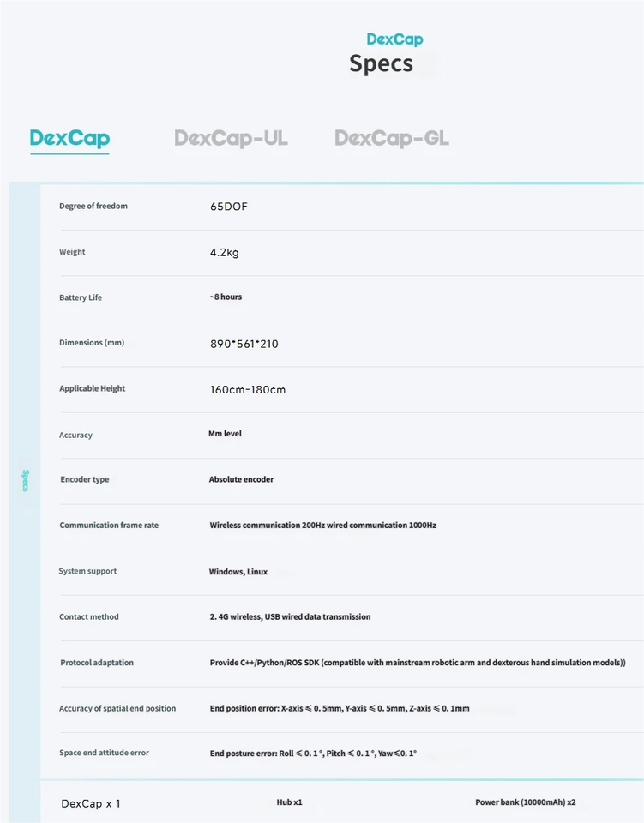Click the Power bank (10000mAh) x2 item
Viewport: 644px width, 823px height.
pos(526,802)
